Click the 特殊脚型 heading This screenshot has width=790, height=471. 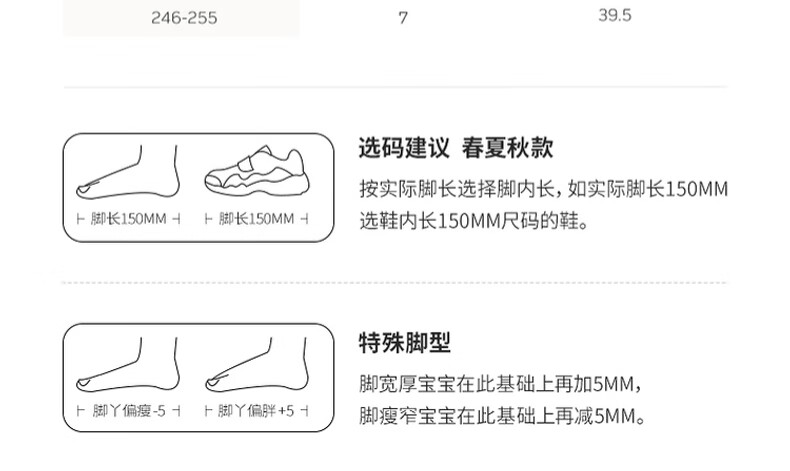405,343
